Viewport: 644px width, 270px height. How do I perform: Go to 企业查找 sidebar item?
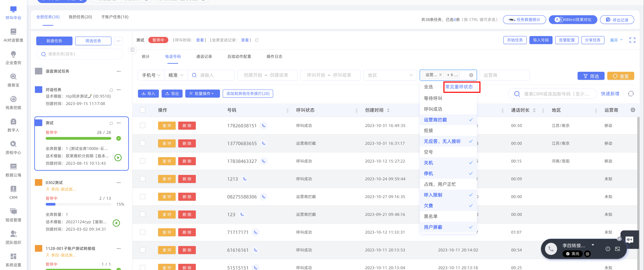tap(13, 58)
